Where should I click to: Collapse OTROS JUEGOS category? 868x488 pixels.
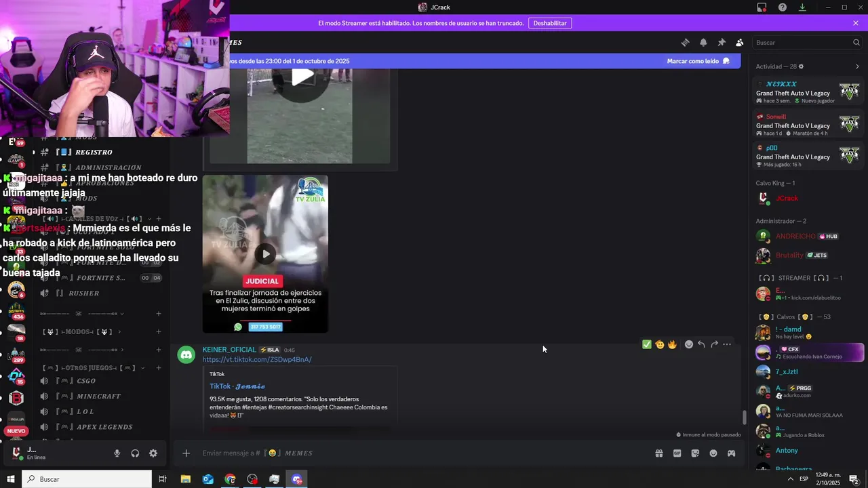[94, 367]
